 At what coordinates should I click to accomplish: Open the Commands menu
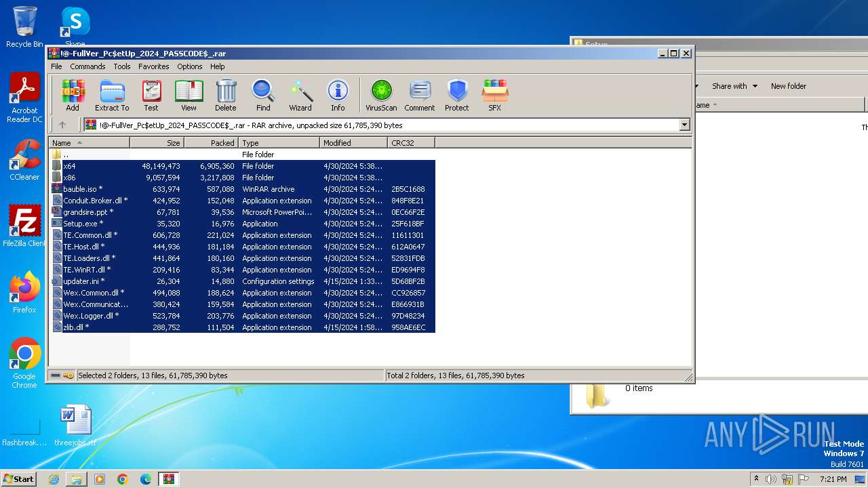87,66
